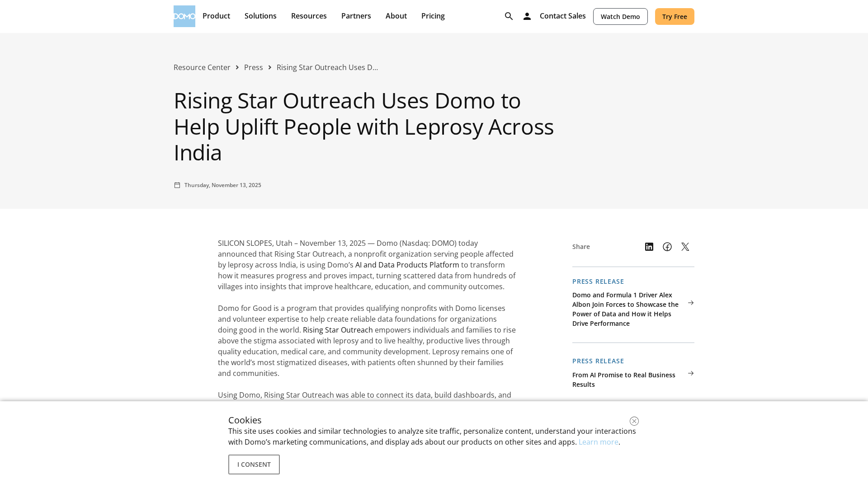Open the Solutions menu
The width and height of the screenshot is (868, 488).
[x=260, y=16]
